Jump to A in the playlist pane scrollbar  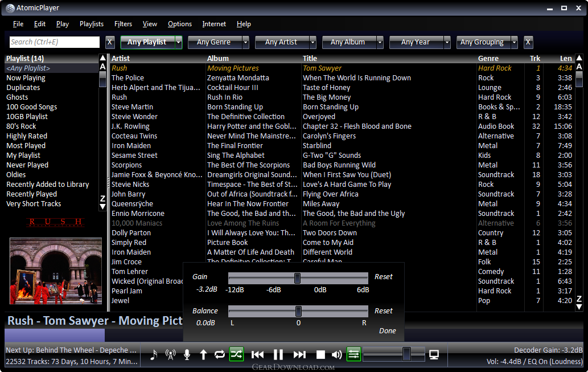[103, 67]
